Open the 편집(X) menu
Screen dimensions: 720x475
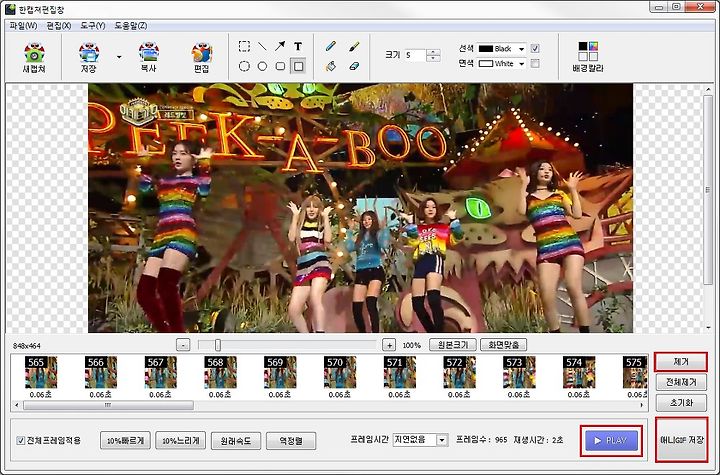coord(59,26)
